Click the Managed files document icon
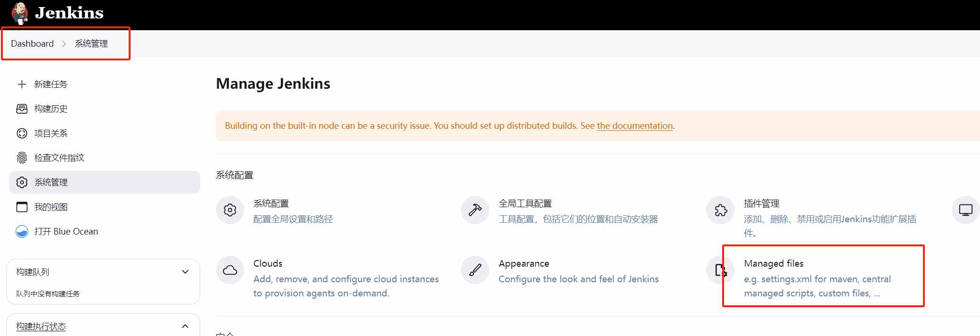Viewport: 980px width, 336px height. [x=720, y=270]
